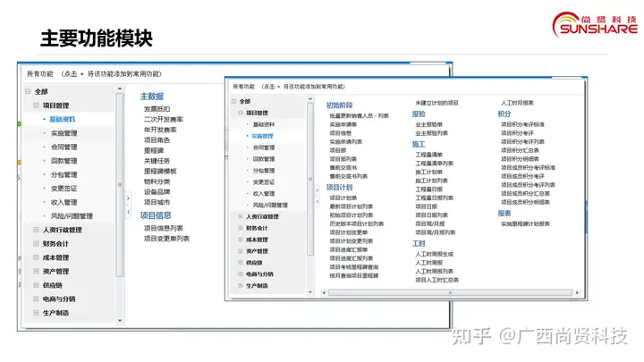Click front window tree scrollbar down arrow

pos(310,292)
